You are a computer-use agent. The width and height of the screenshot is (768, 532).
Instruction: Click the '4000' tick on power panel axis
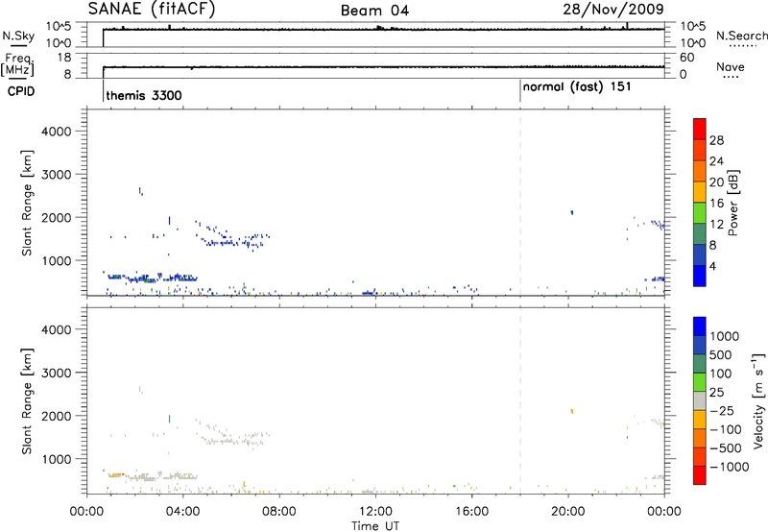pos(56,132)
